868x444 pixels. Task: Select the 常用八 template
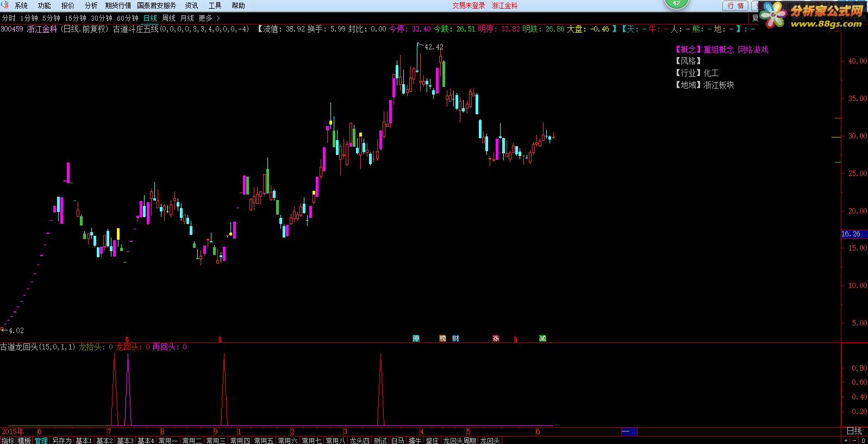335,440
